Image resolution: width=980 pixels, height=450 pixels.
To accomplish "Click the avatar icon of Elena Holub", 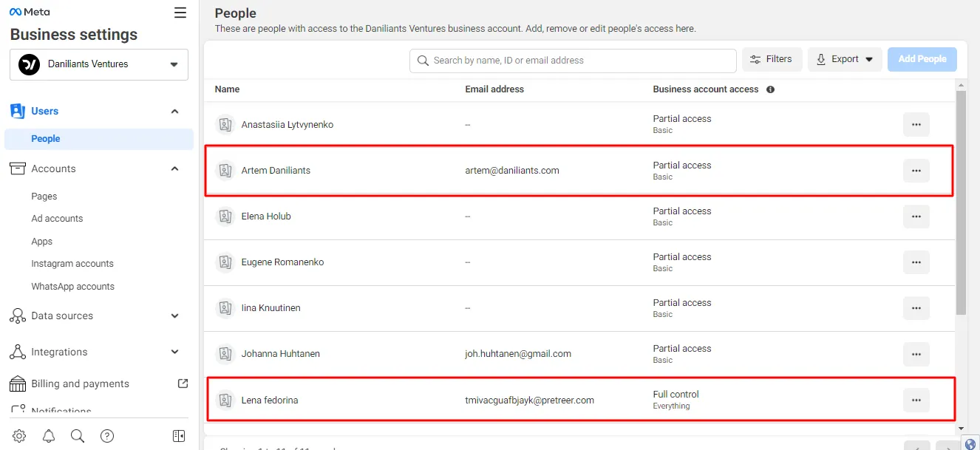I will point(225,217).
